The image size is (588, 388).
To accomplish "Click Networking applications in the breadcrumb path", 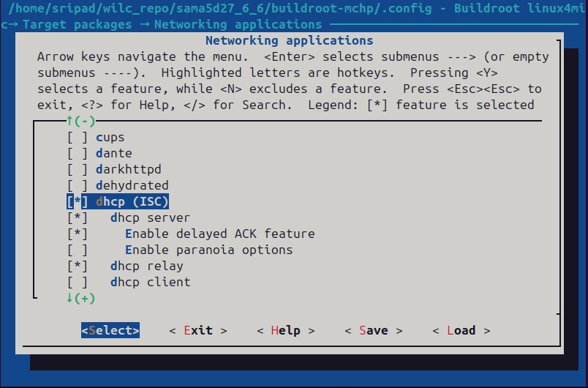I will tap(238, 25).
